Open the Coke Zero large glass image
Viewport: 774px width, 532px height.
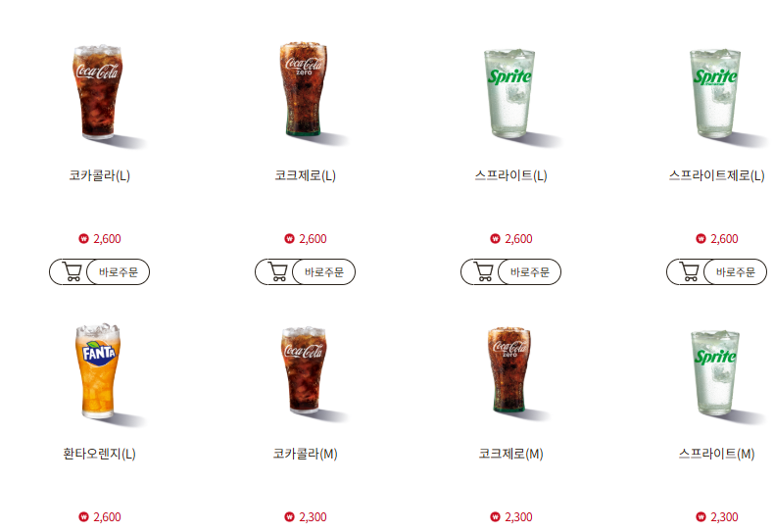[x=305, y=94]
